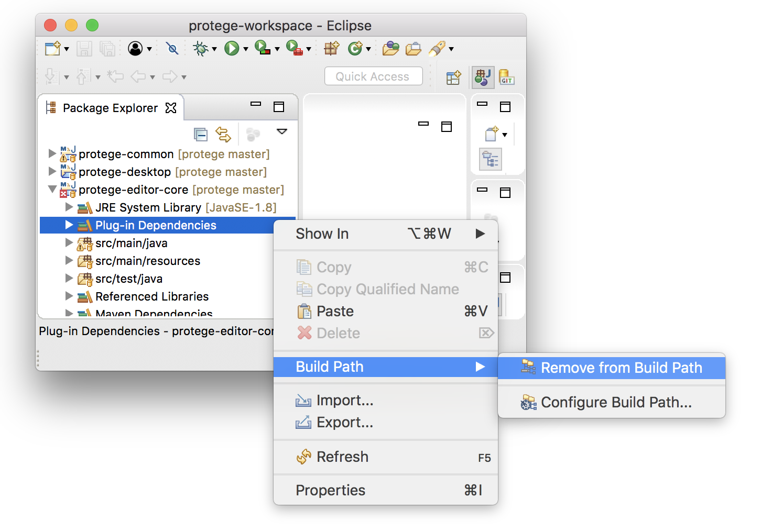This screenshot has height=532, width=761.
Task: Click Remove from Build Path
Action: (612, 368)
